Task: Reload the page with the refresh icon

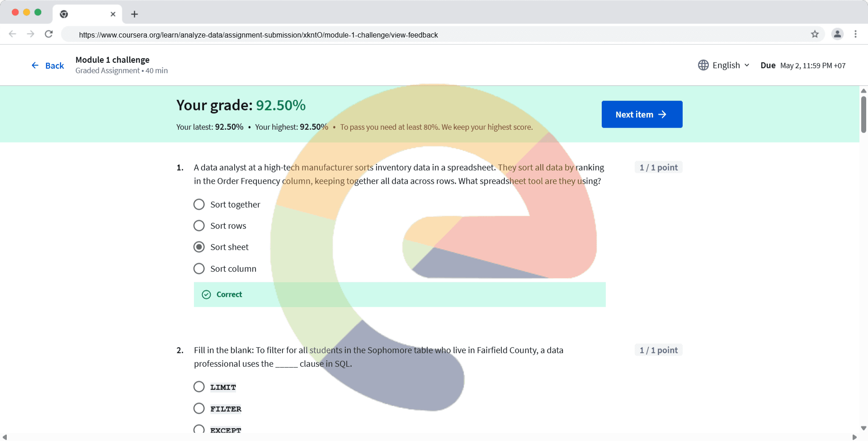Action: [x=49, y=34]
